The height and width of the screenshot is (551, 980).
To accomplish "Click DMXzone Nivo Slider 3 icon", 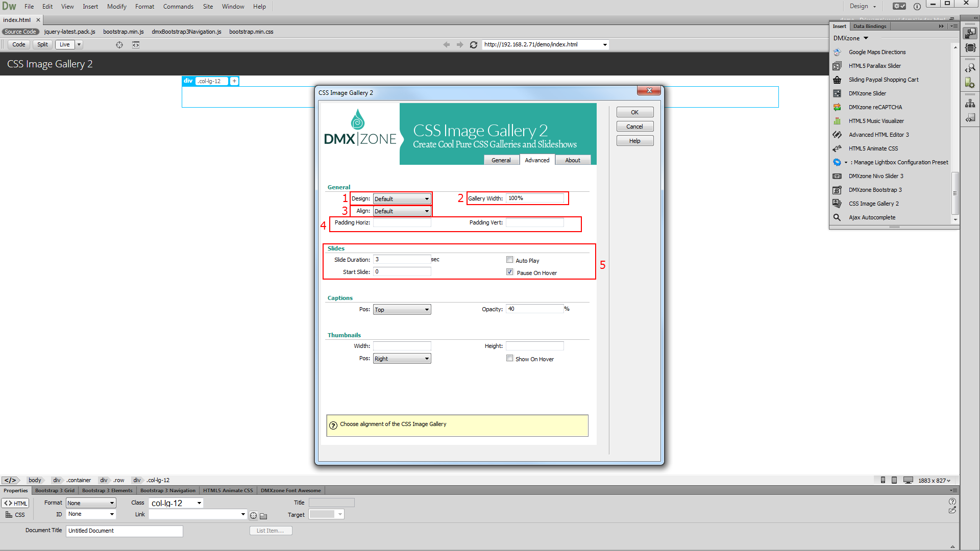I will click(837, 176).
